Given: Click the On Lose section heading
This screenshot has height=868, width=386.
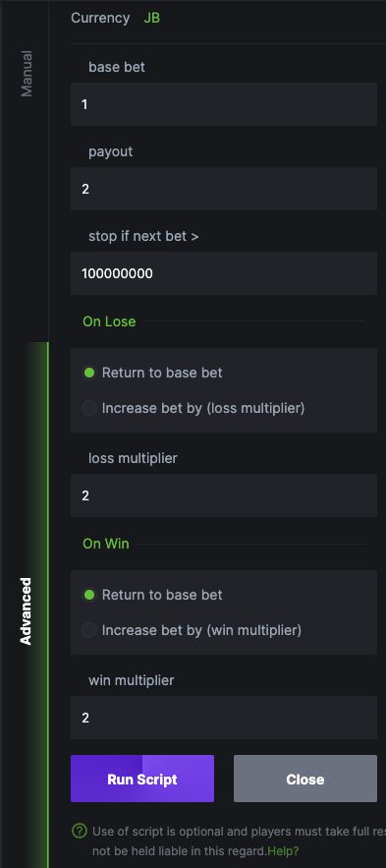Looking at the screenshot, I should pos(109,321).
